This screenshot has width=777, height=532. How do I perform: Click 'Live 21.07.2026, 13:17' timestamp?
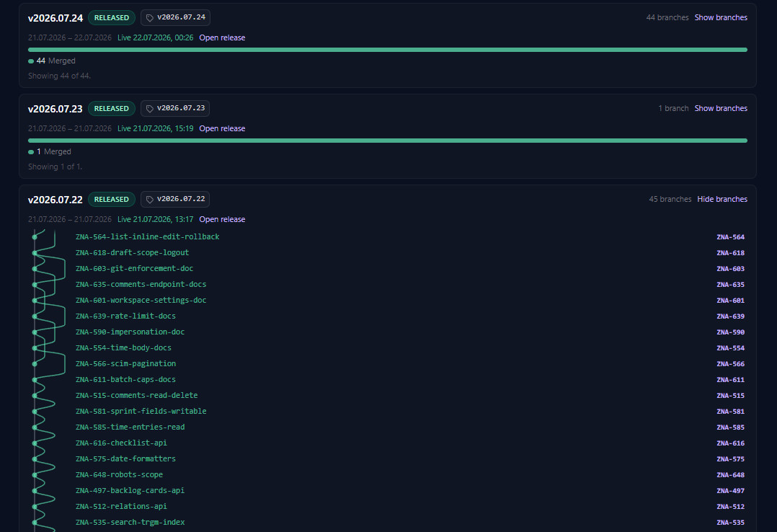tap(155, 219)
